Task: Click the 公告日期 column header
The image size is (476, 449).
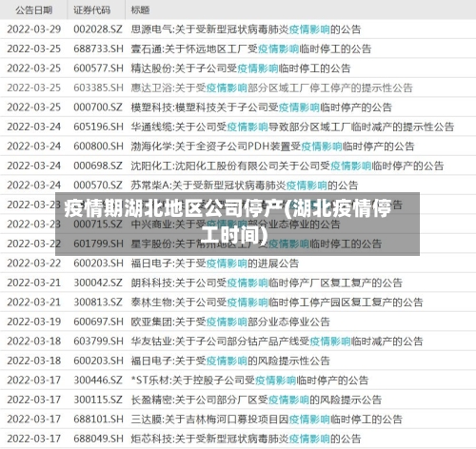Action: tap(34, 10)
